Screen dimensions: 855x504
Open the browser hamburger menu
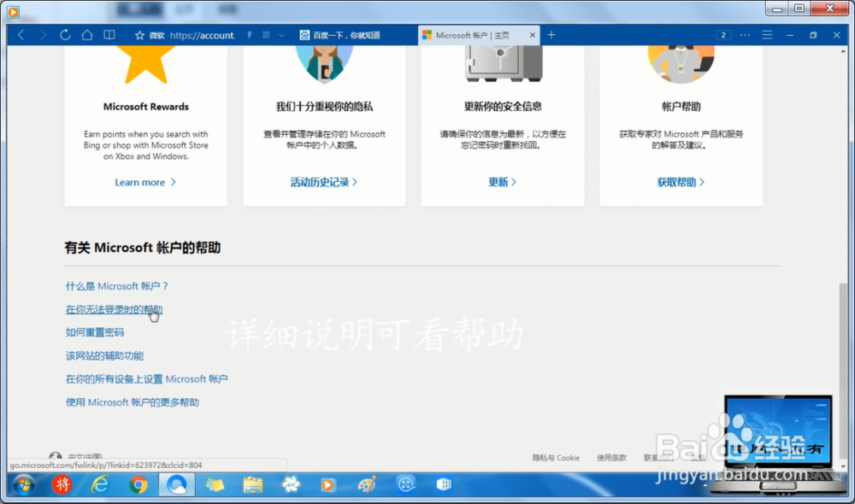pyautogui.click(x=767, y=35)
